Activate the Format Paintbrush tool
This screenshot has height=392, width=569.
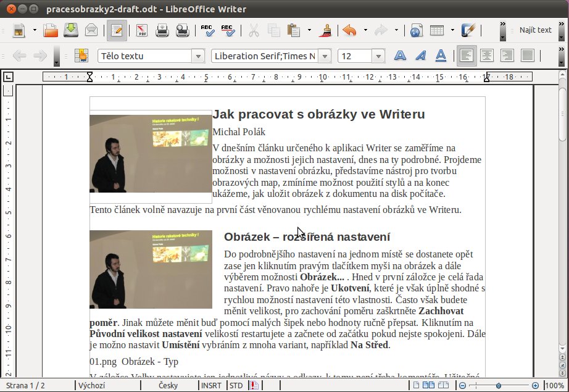tap(326, 30)
